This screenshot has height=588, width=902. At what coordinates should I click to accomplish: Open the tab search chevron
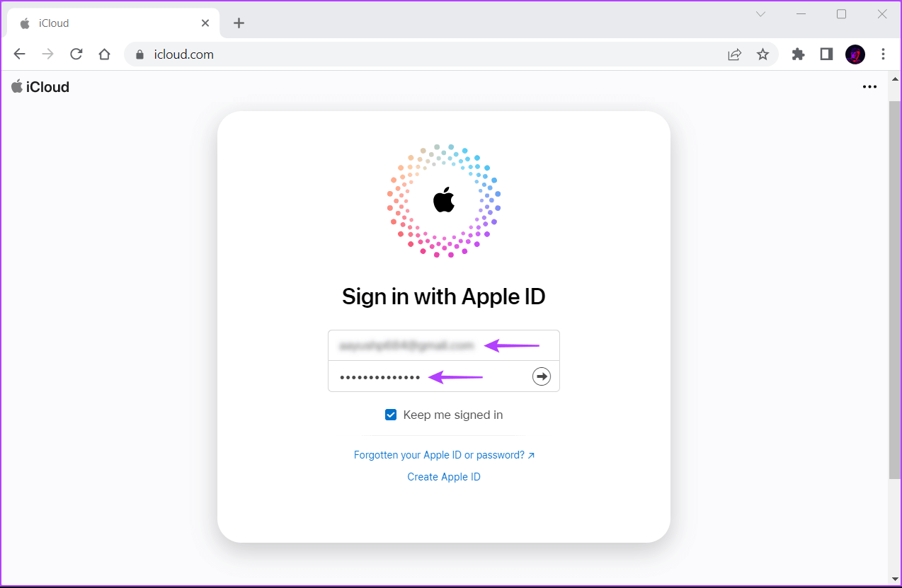pyautogui.click(x=760, y=14)
